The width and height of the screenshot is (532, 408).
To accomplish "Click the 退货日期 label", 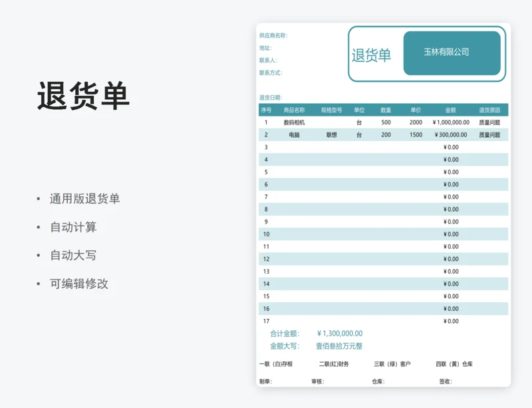I will [x=271, y=98].
